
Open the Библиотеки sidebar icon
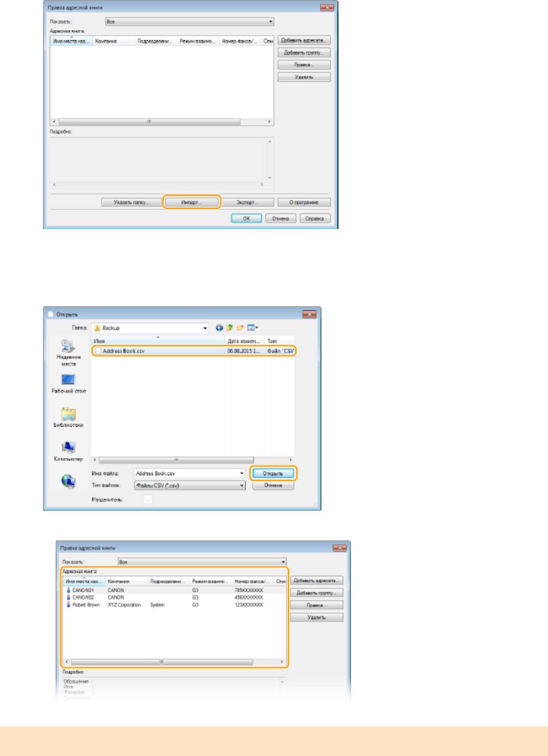pyautogui.click(x=68, y=414)
